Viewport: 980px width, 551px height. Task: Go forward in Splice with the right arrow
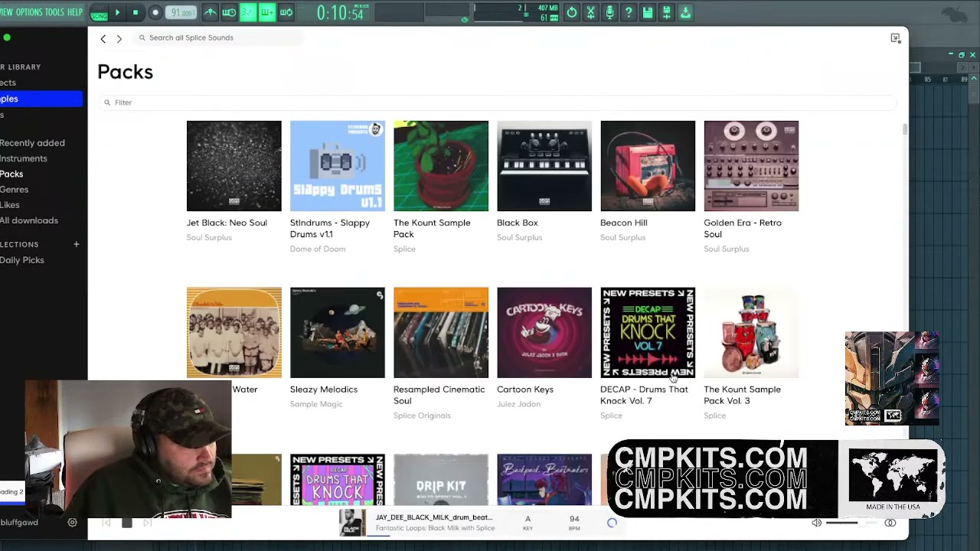[x=119, y=38]
